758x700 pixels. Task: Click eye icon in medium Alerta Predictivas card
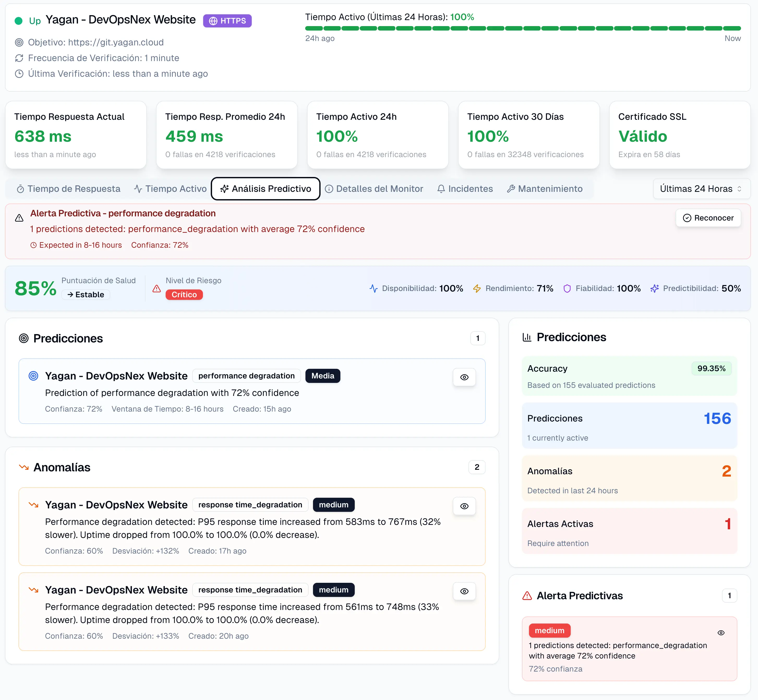(x=721, y=633)
